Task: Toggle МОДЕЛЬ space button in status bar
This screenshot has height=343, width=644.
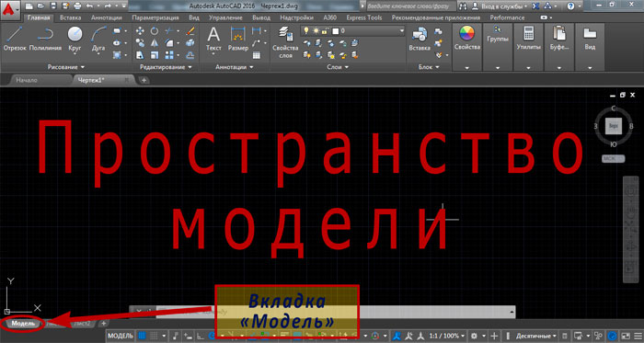Action: 121,336
